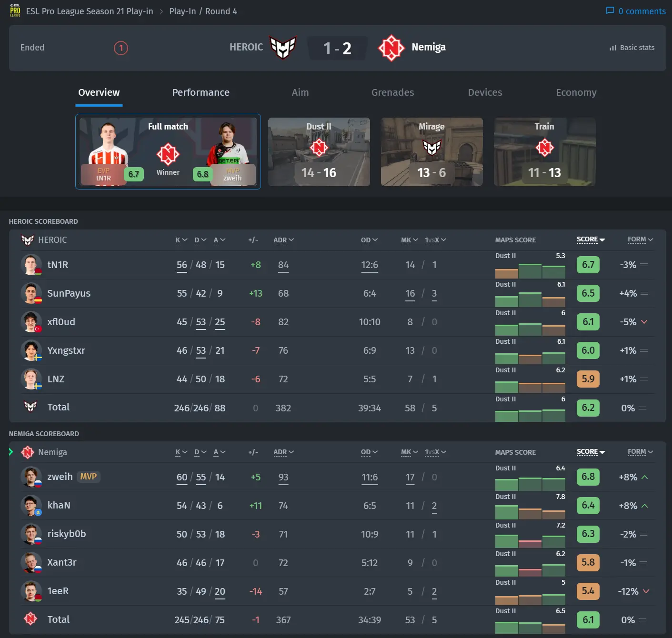
Task: Sort HEROIC scoreboard by MK column
Action: click(410, 240)
